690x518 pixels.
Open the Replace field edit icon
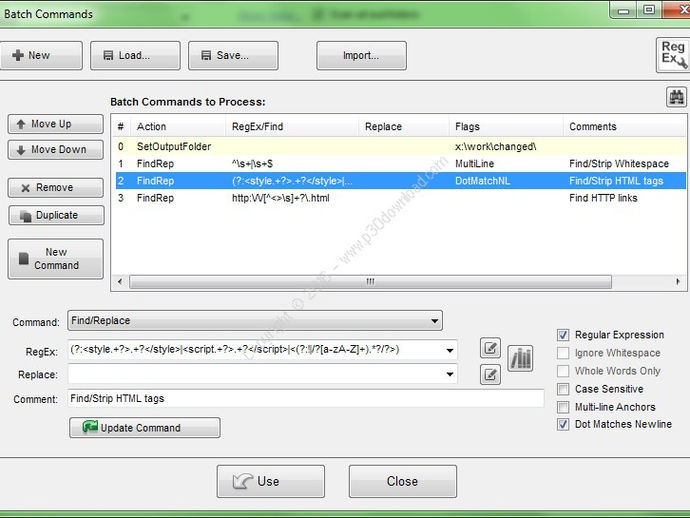click(490, 375)
